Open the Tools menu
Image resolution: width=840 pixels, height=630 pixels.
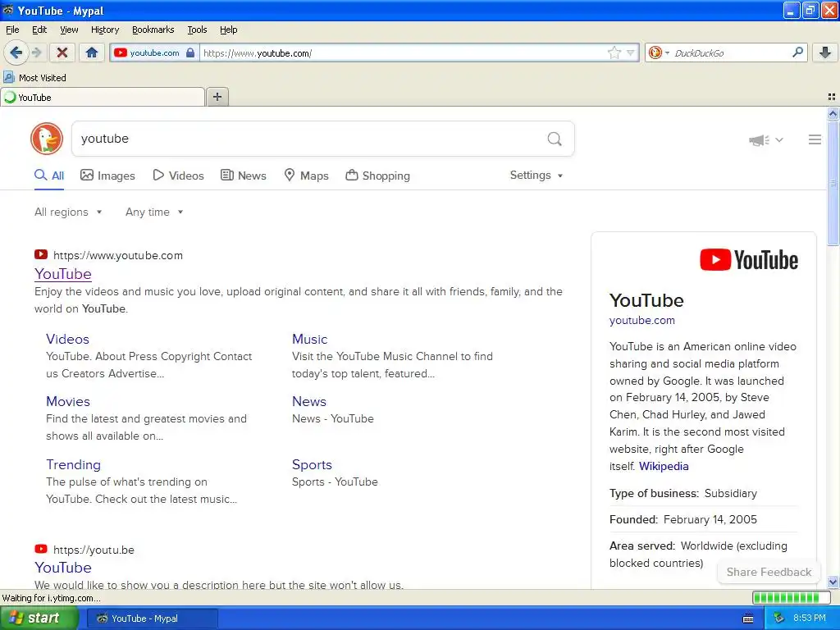[197, 30]
